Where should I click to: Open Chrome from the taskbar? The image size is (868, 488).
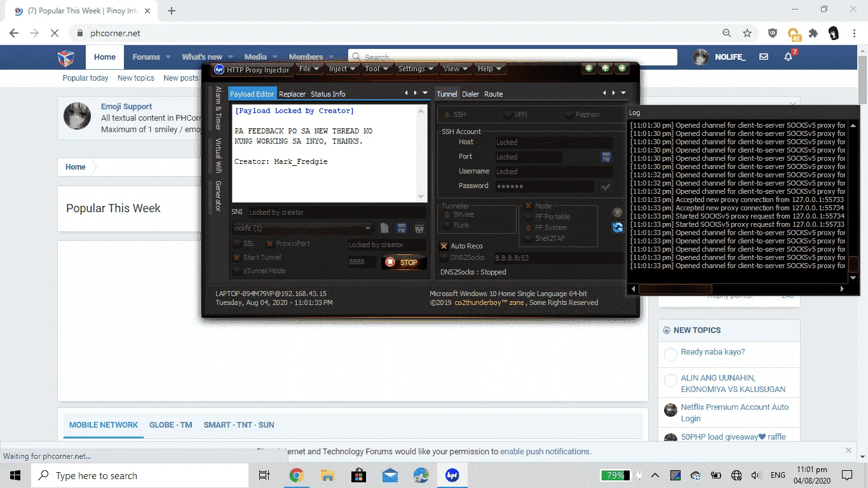pyautogui.click(x=296, y=475)
